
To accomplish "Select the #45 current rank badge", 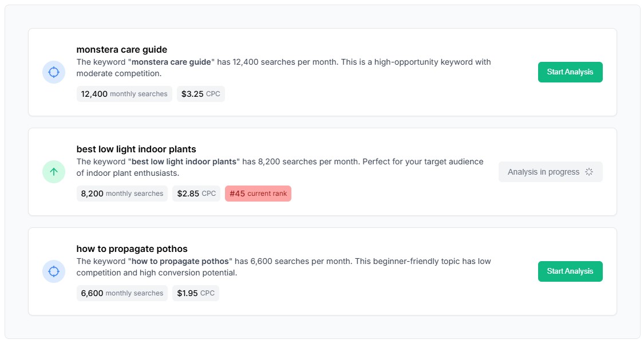I will pos(258,194).
